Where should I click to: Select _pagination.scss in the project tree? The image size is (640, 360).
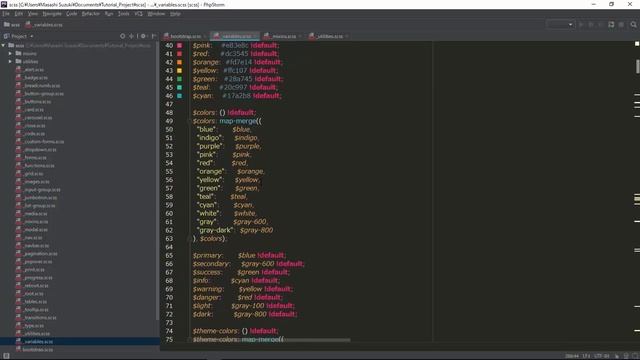pos(37,253)
